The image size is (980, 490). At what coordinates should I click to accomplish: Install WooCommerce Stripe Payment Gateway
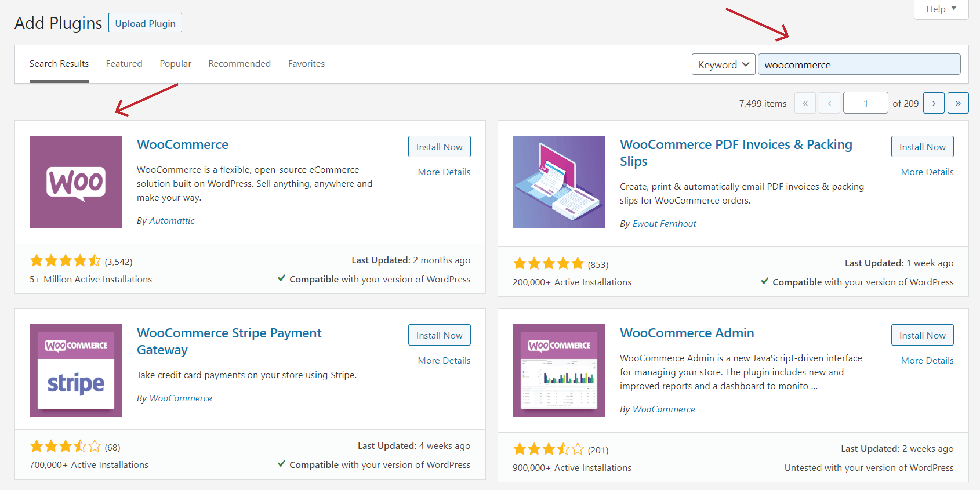pyautogui.click(x=439, y=335)
